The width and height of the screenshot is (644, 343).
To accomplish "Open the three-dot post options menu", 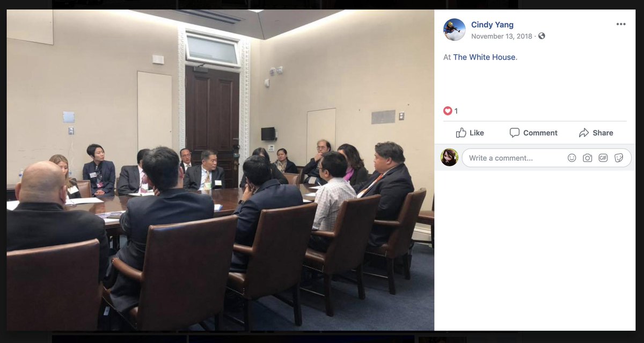I will point(621,24).
